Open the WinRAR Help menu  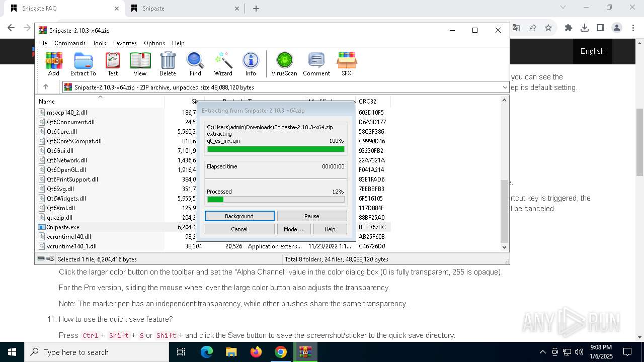click(178, 43)
